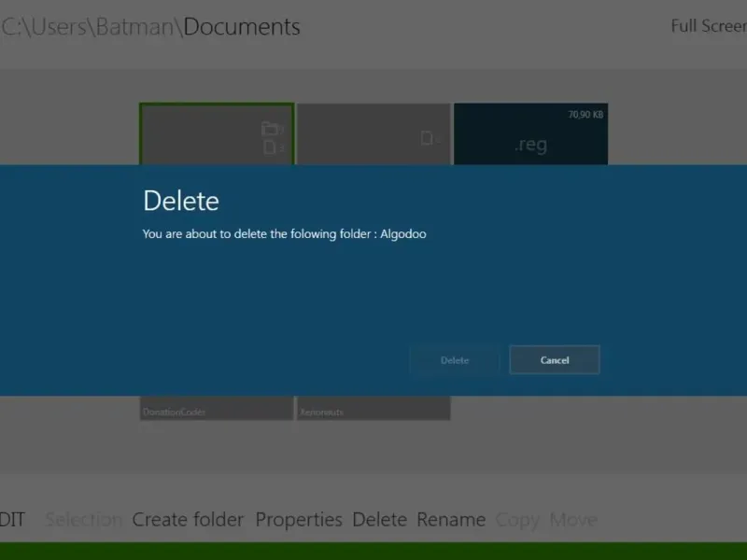The width and height of the screenshot is (747, 560).
Task: Cancel the delete dialog
Action: tap(555, 360)
